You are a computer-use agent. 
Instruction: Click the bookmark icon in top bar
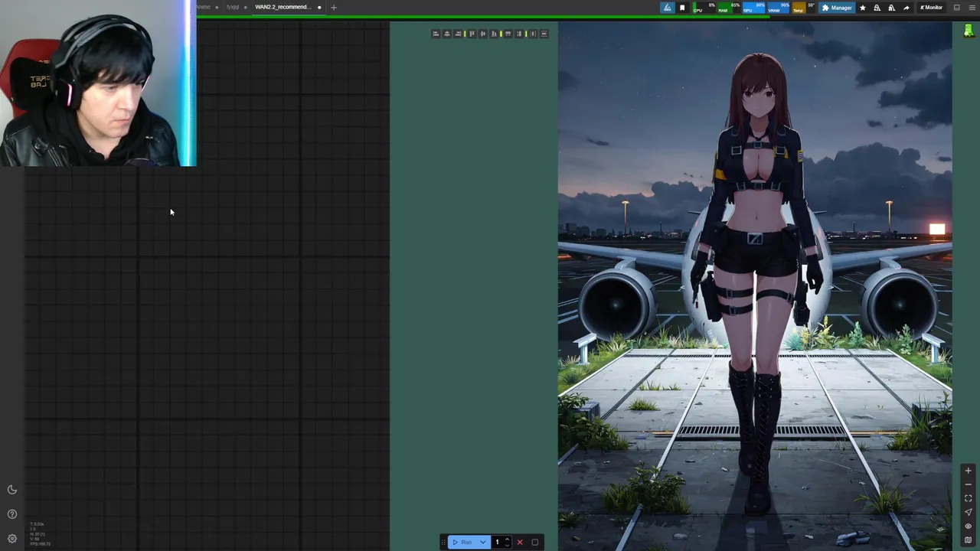coord(682,8)
